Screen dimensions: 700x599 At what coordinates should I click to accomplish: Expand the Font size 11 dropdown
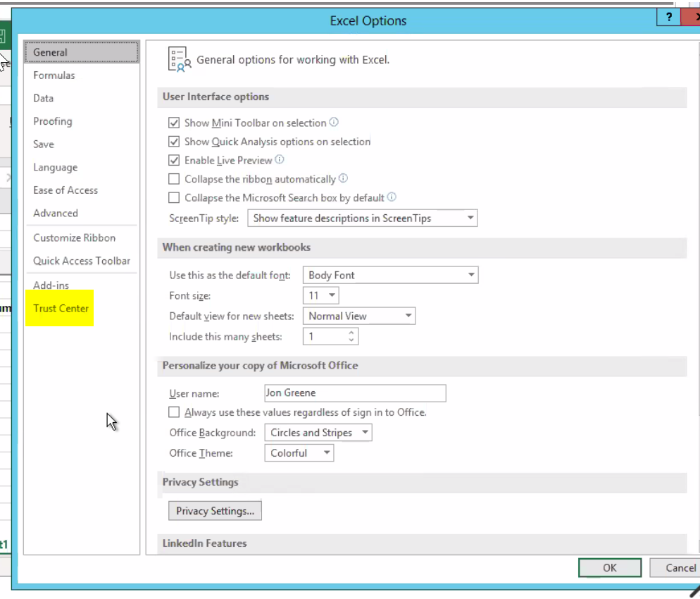tap(320, 296)
